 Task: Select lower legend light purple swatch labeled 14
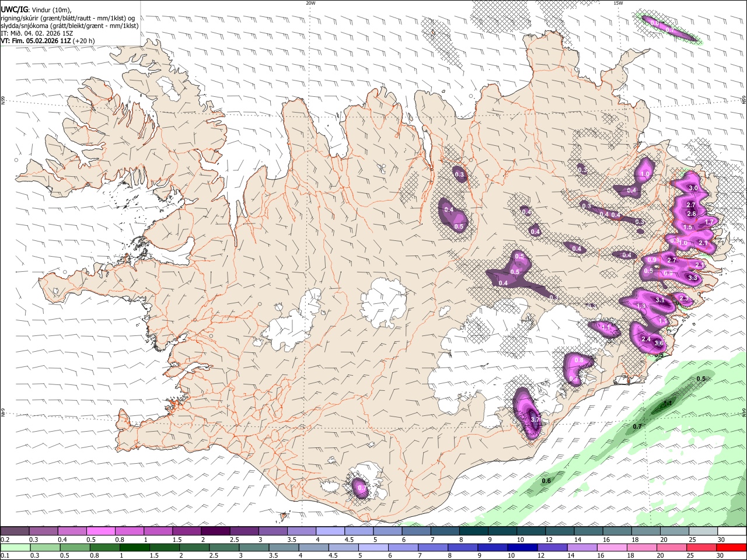(x=582, y=547)
